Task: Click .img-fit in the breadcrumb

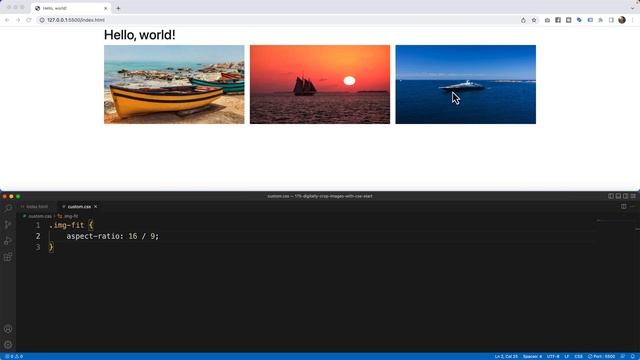Action: pyautogui.click(x=71, y=216)
